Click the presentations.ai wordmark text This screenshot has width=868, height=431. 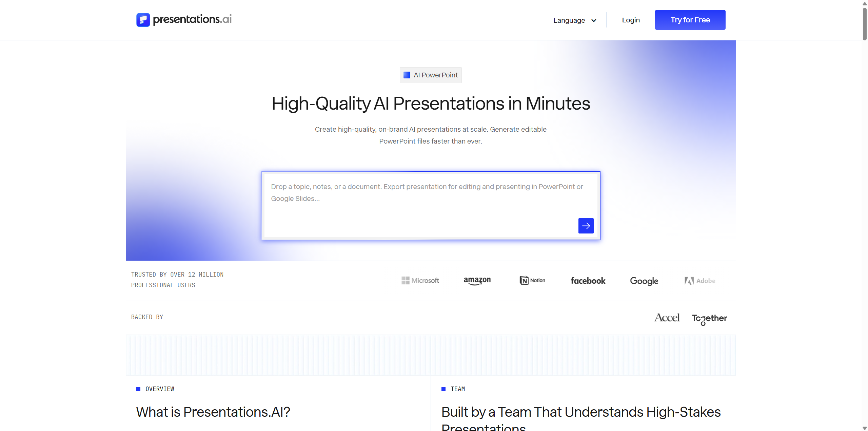[192, 19]
